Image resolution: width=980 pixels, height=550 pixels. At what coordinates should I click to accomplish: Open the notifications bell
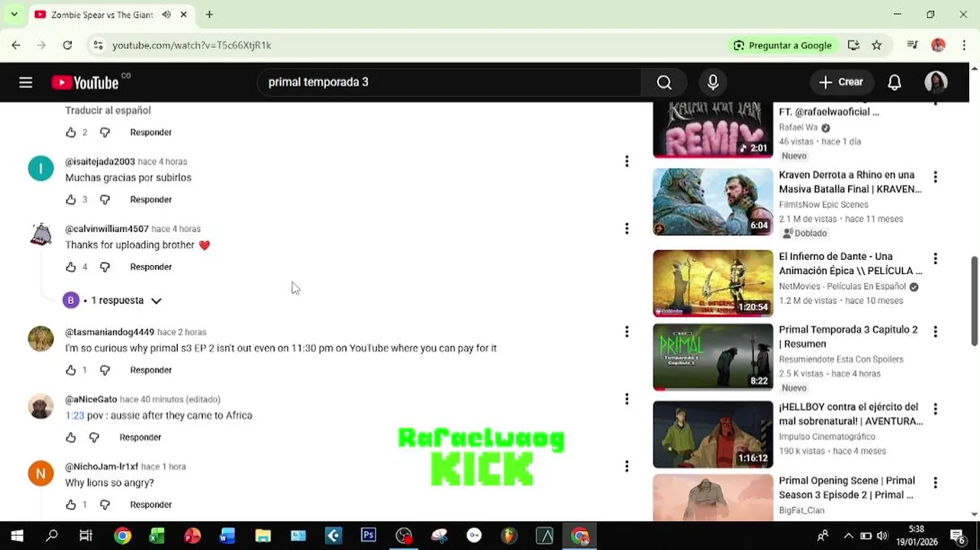pos(895,82)
